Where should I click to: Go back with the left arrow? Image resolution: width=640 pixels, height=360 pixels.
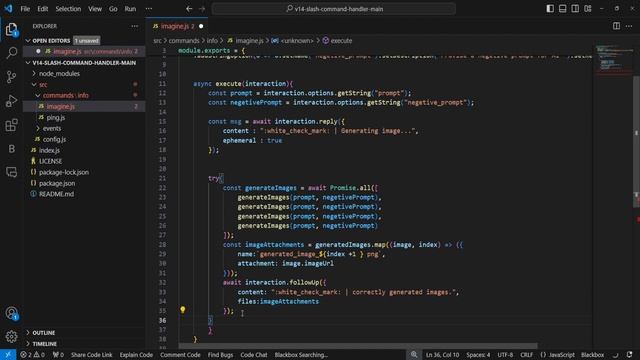(189, 9)
